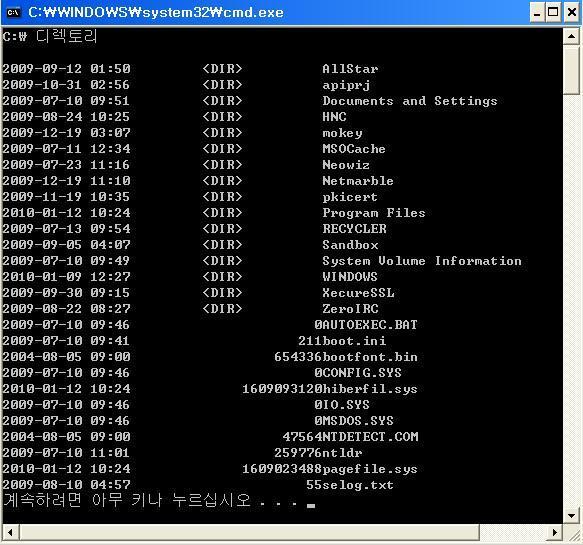Click the vertical scrollbar thumb
Image resolution: width=583 pixels, height=545 pixels.
(x=571, y=70)
